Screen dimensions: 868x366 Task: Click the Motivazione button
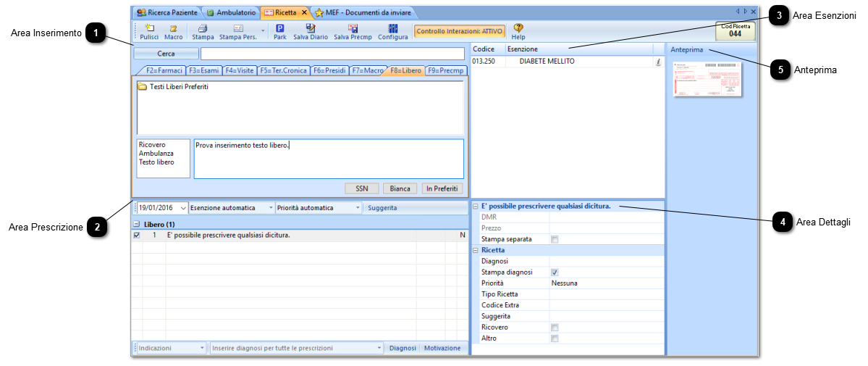(442, 349)
